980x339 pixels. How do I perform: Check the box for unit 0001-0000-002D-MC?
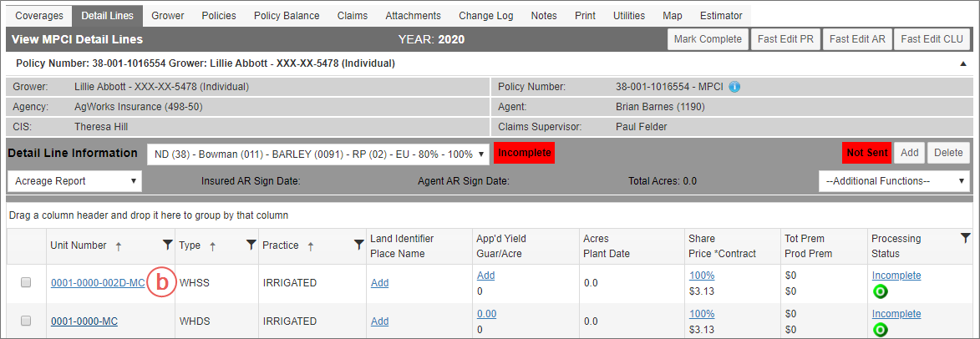(x=26, y=282)
